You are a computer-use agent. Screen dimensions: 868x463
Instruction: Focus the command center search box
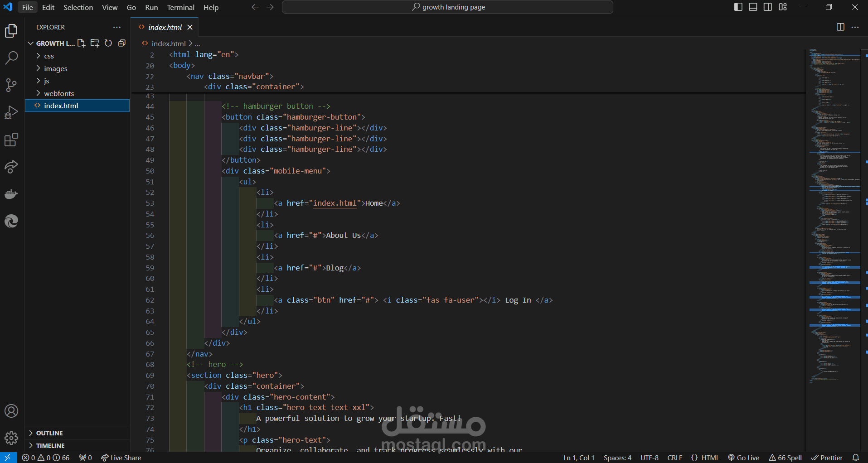tap(447, 7)
